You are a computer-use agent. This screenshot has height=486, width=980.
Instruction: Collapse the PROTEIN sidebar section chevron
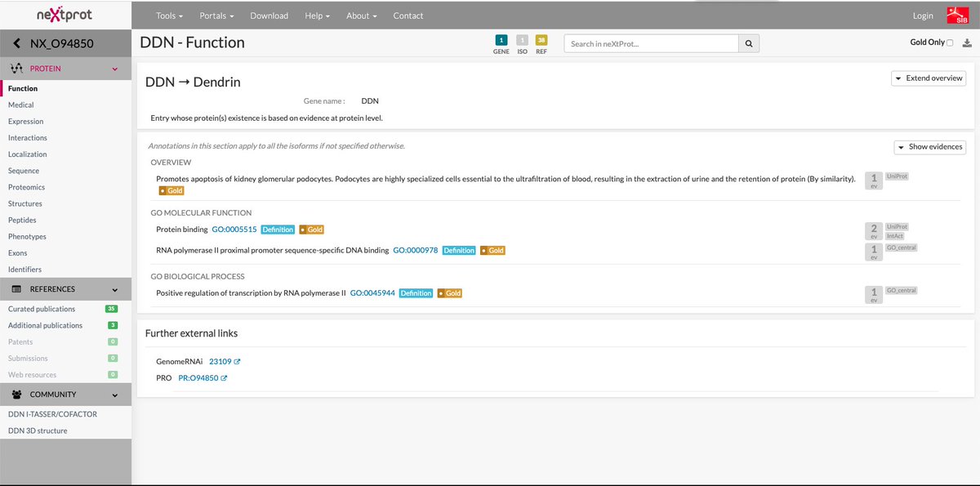pos(114,69)
